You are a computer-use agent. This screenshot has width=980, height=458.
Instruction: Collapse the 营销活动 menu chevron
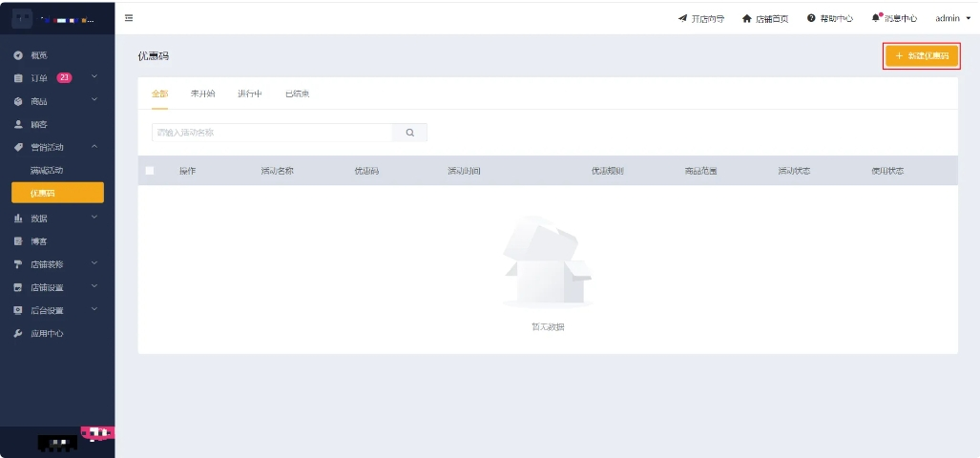94,147
